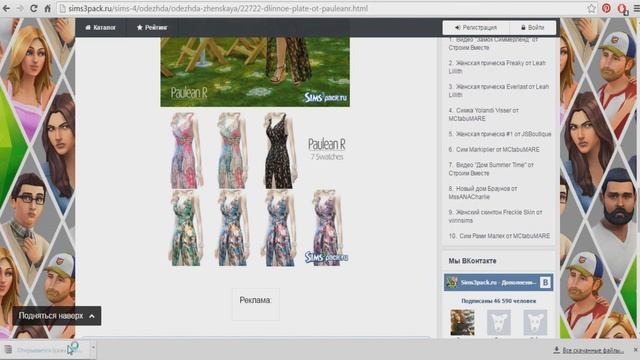640x360 pixels.
Task: Open the Paulean R 7 swatches image
Action: point(256,189)
